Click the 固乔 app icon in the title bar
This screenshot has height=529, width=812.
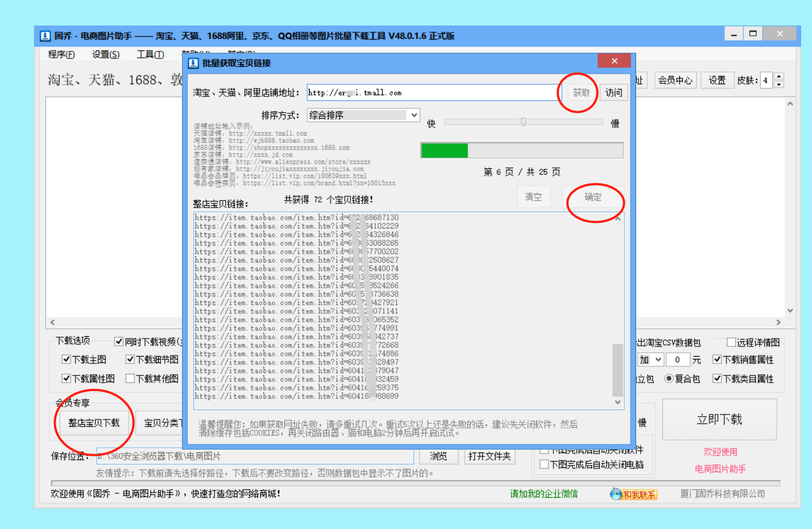click(x=45, y=35)
